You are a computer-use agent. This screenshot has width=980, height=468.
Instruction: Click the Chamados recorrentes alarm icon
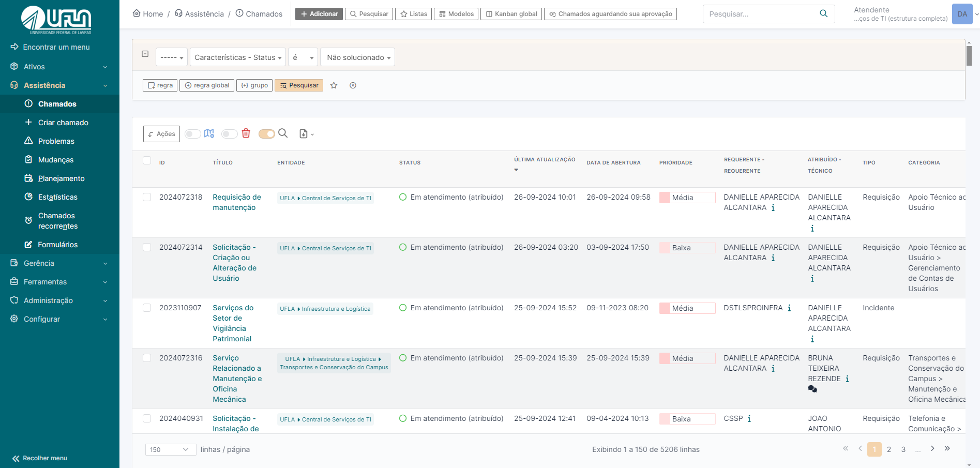[x=28, y=221]
